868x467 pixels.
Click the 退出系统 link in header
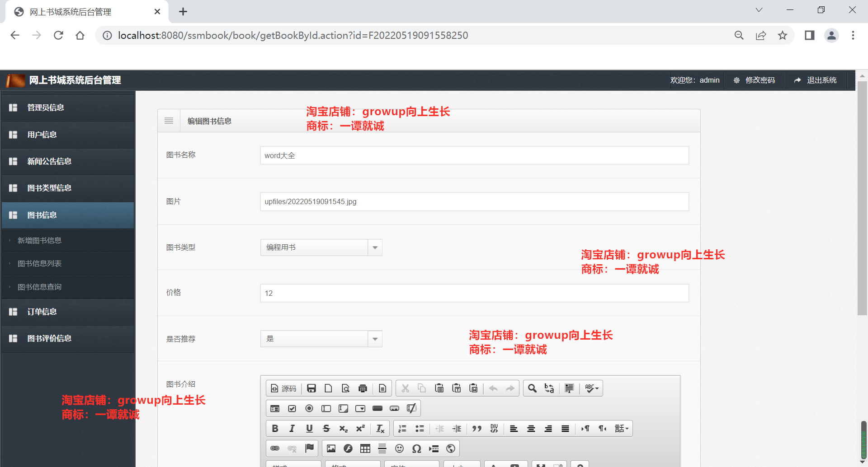click(815, 80)
